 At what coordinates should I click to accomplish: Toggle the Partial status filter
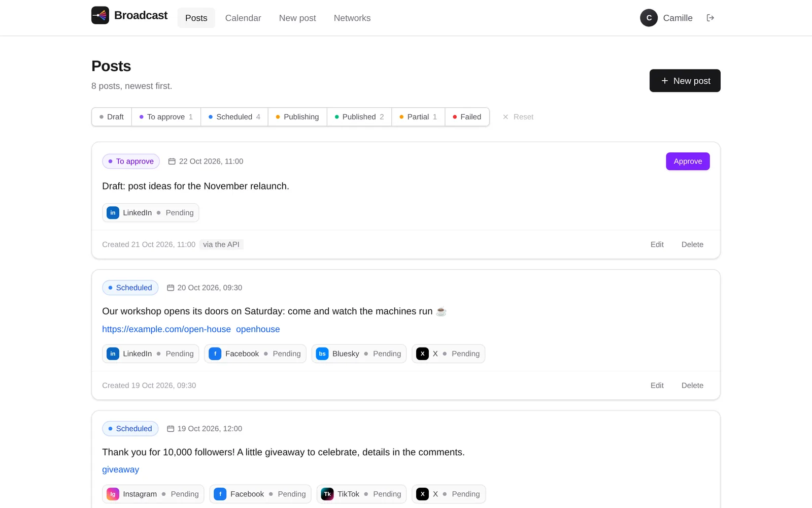pyautogui.click(x=418, y=117)
